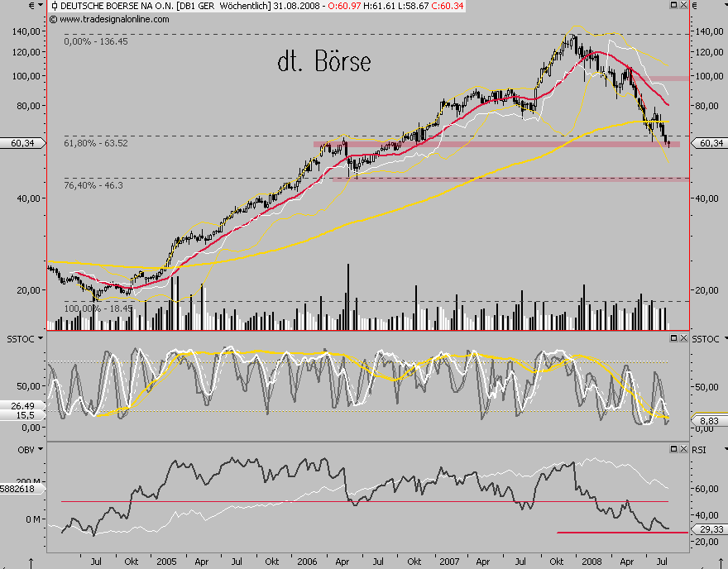Open the RSI dropdown on right axis

pos(725,449)
